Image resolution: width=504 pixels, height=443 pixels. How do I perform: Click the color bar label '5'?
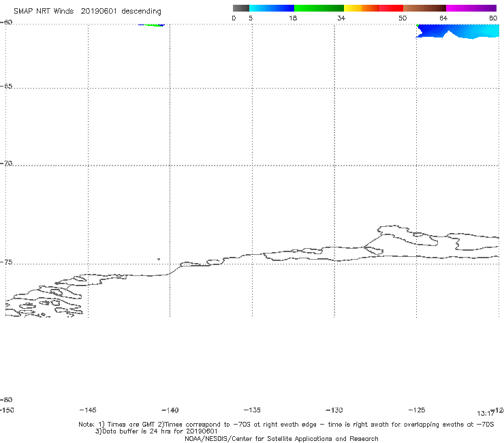(x=251, y=18)
